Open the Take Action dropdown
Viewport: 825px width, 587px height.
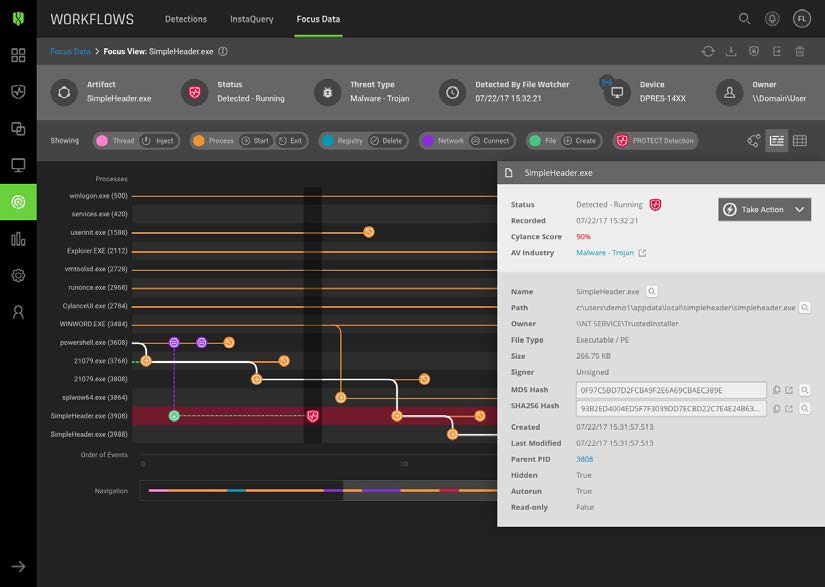pos(764,209)
